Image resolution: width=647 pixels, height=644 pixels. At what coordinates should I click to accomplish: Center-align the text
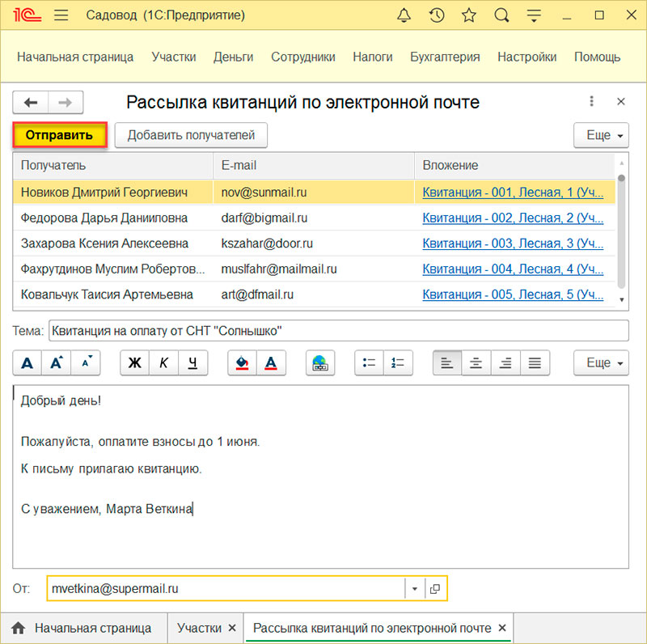click(476, 363)
